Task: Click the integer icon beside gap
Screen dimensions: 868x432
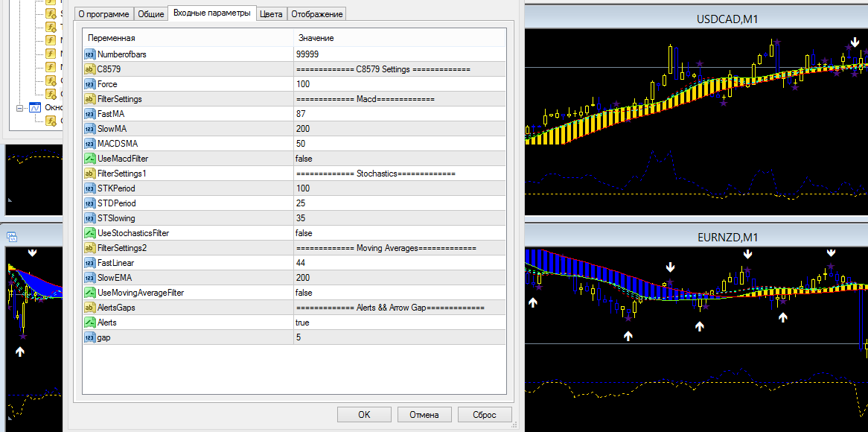Action: [89, 337]
